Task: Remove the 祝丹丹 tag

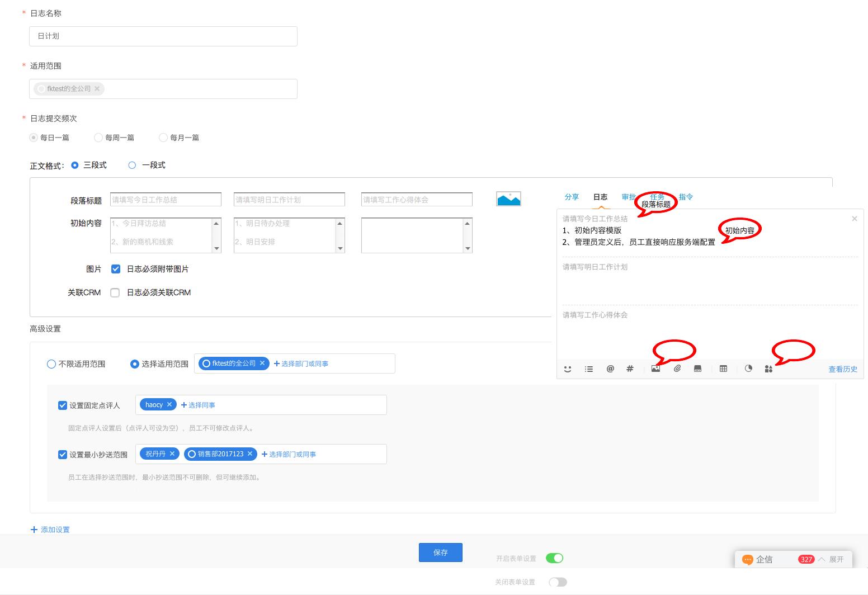Action: tap(172, 454)
